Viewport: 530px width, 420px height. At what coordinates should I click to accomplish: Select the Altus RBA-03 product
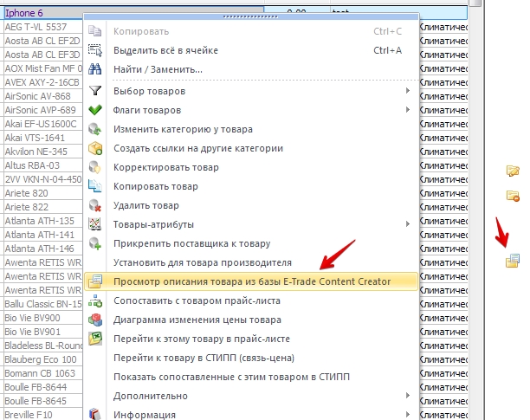pos(43,165)
